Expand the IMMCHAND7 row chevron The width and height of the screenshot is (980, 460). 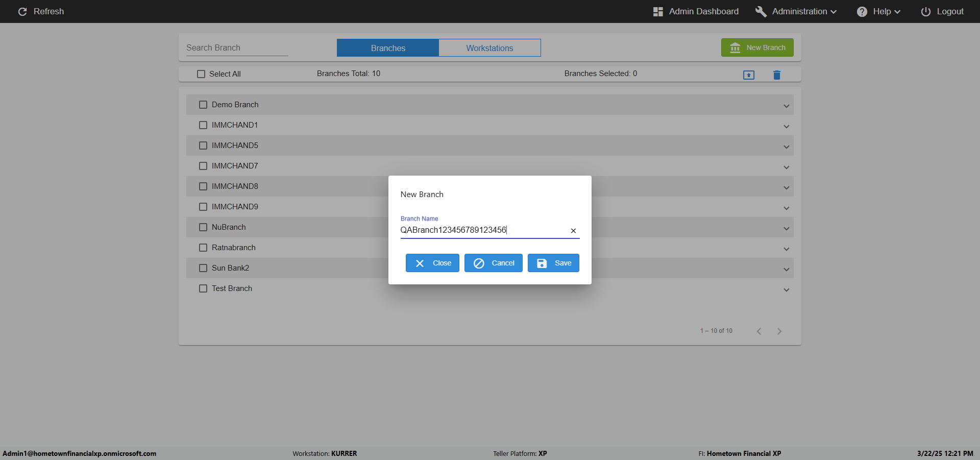(x=787, y=167)
